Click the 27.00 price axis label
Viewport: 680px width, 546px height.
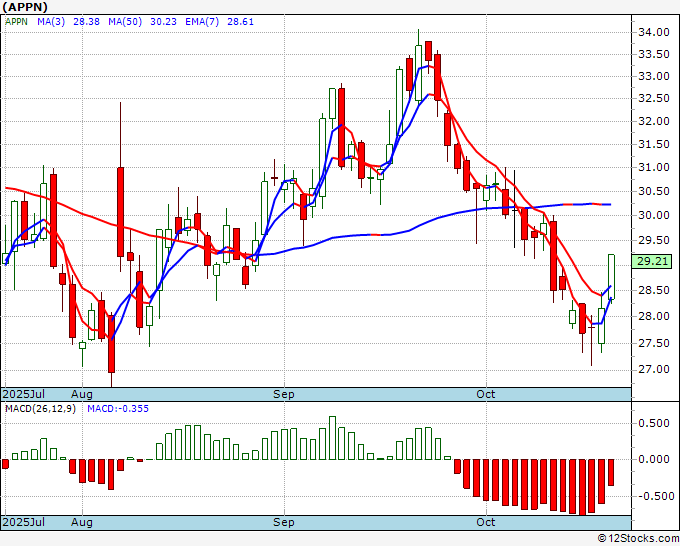click(x=654, y=369)
